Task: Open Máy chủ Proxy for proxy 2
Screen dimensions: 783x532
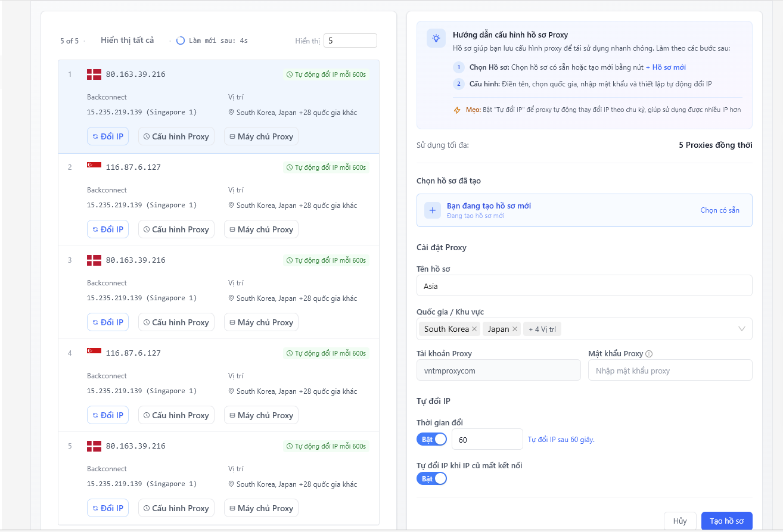Action: point(261,229)
